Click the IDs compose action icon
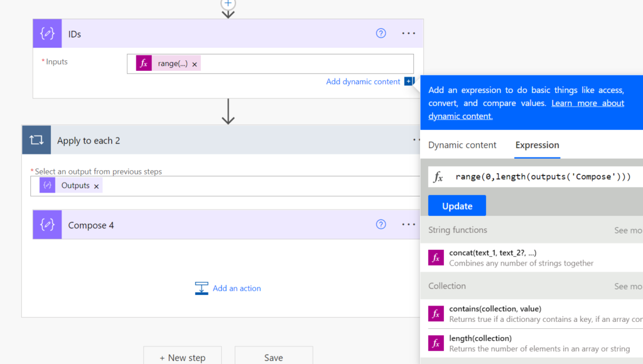This screenshot has width=643, height=364. pos(47,33)
